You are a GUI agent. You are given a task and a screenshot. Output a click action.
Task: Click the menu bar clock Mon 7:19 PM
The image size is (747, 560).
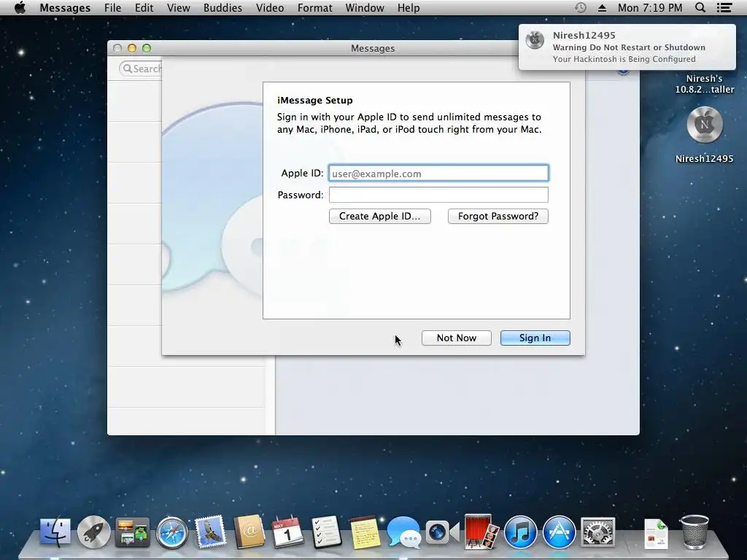click(650, 7)
